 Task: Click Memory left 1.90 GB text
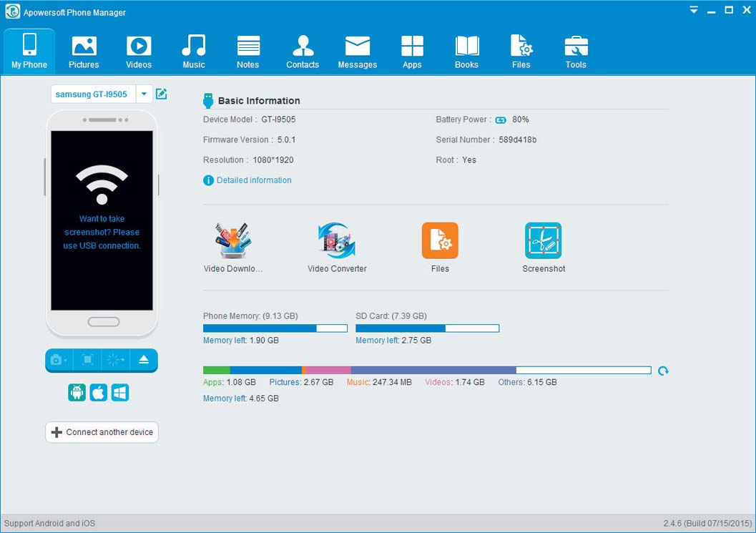point(240,341)
